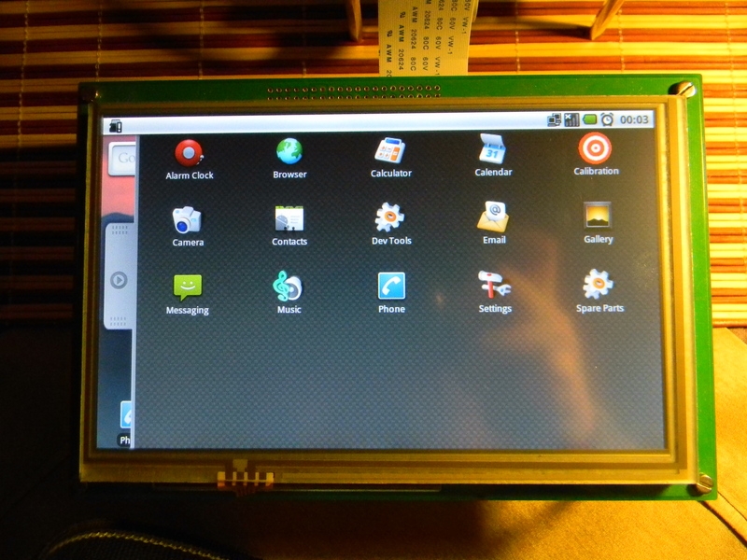Close the app drawer using the arrow handle

pyautogui.click(x=119, y=280)
